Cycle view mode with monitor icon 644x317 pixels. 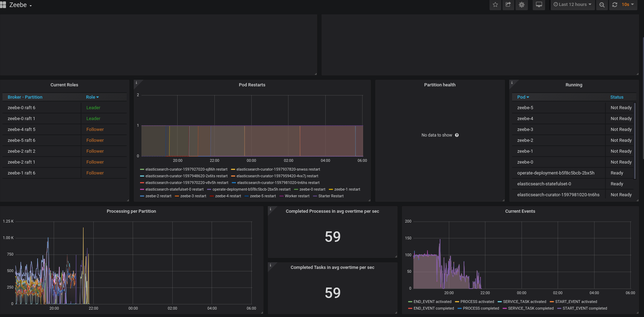pos(539,5)
